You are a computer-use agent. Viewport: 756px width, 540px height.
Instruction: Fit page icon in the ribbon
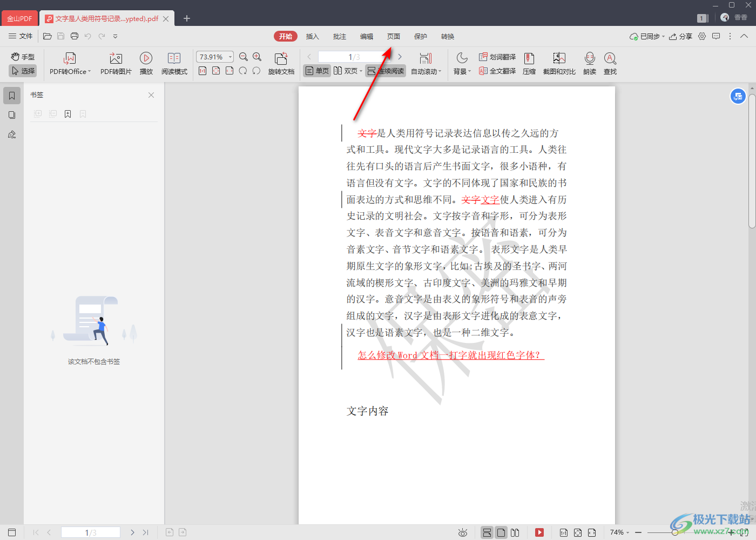click(216, 71)
